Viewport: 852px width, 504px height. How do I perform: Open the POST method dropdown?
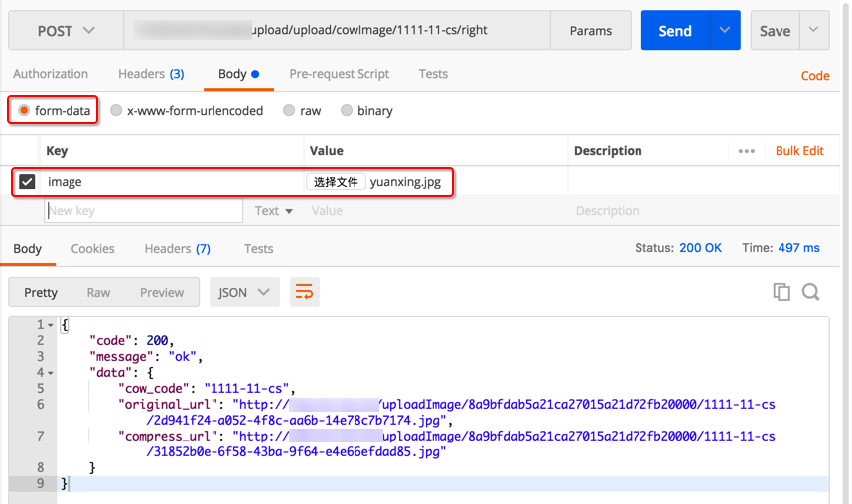tap(66, 31)
